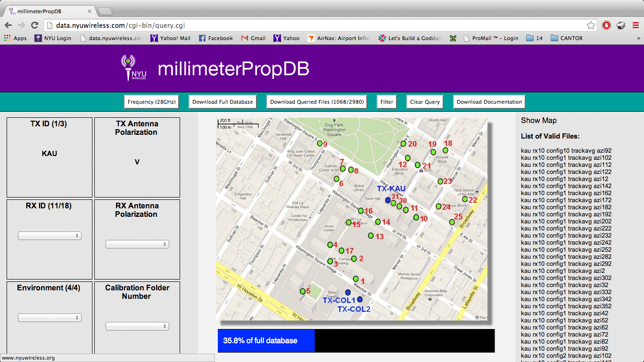Open the Environment dropdown
The width and height of the screenshot is (644, 362).
click(50, 318)
